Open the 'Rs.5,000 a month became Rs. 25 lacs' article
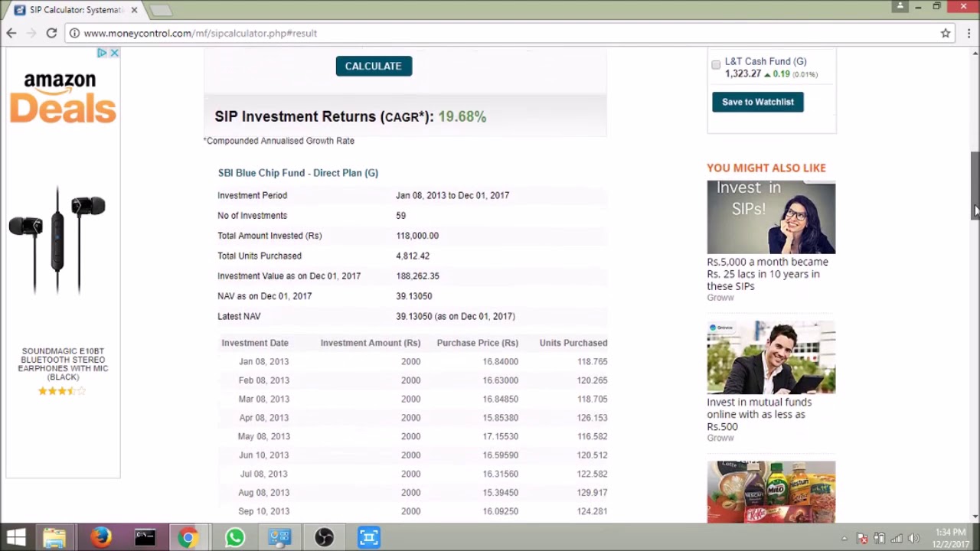The height and width of the screenshot is (551, 980). tap(767, 274)
